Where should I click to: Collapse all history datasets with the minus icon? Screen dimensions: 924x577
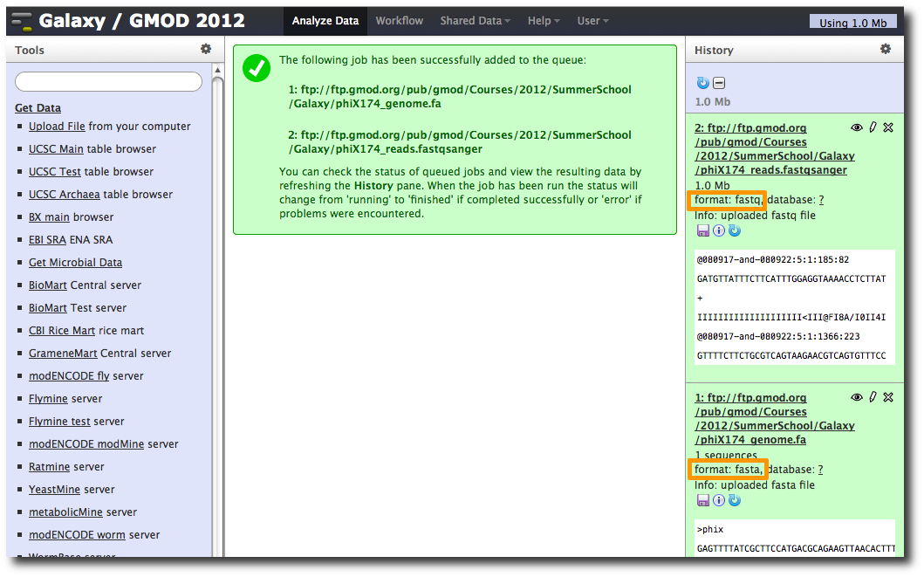[x=719, y=83]
